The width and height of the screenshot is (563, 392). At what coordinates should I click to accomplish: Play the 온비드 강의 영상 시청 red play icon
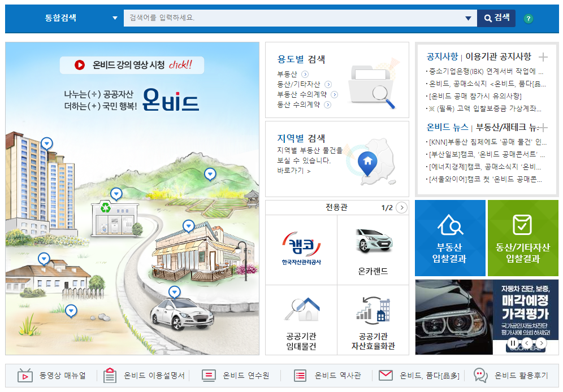[79, 65]
